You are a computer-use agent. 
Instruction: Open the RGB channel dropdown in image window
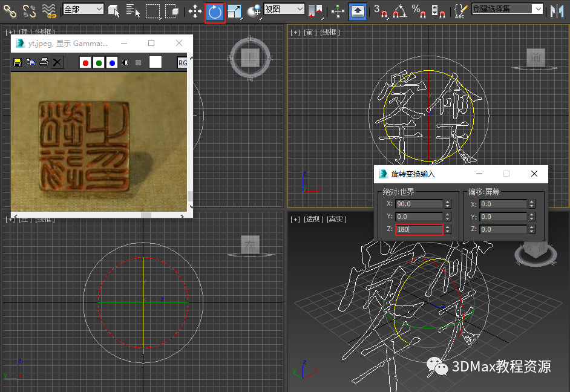coord(182,62)
